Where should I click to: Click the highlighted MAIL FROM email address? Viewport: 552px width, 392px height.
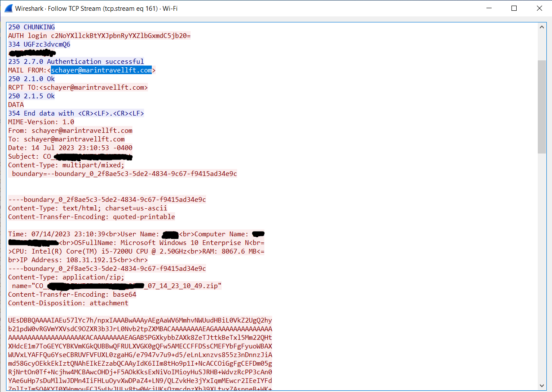pyautogui.click(x=101, y=70)
